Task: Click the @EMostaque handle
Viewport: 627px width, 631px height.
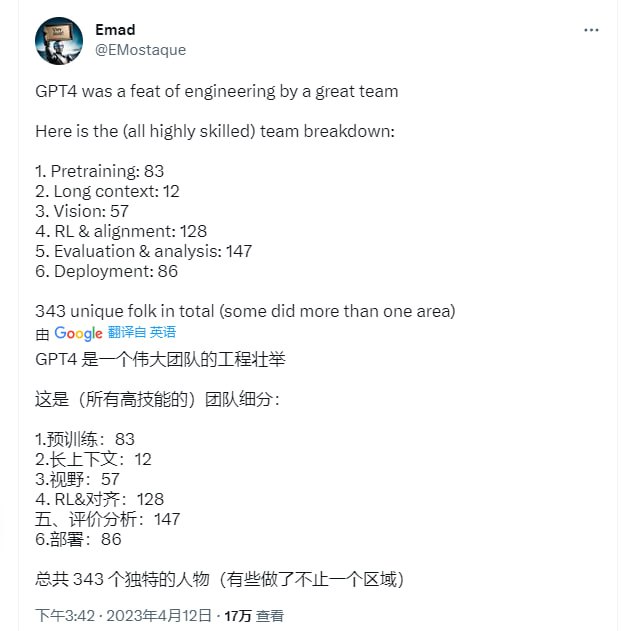Action: point(140,50)
